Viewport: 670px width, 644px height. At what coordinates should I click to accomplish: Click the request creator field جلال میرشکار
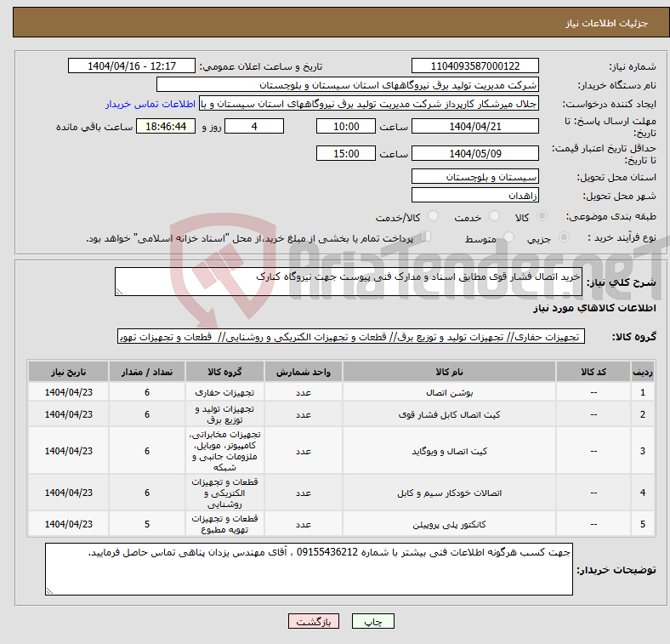(x=369, y=104)
